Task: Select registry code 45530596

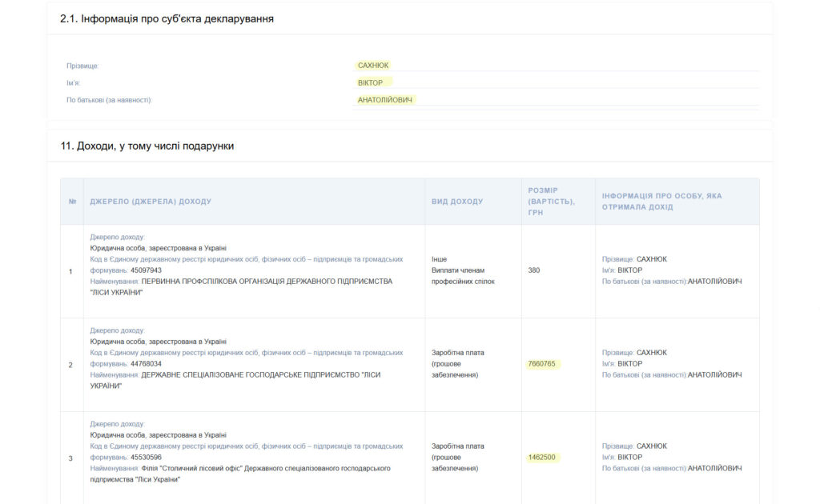Action: tap(146, 458)
